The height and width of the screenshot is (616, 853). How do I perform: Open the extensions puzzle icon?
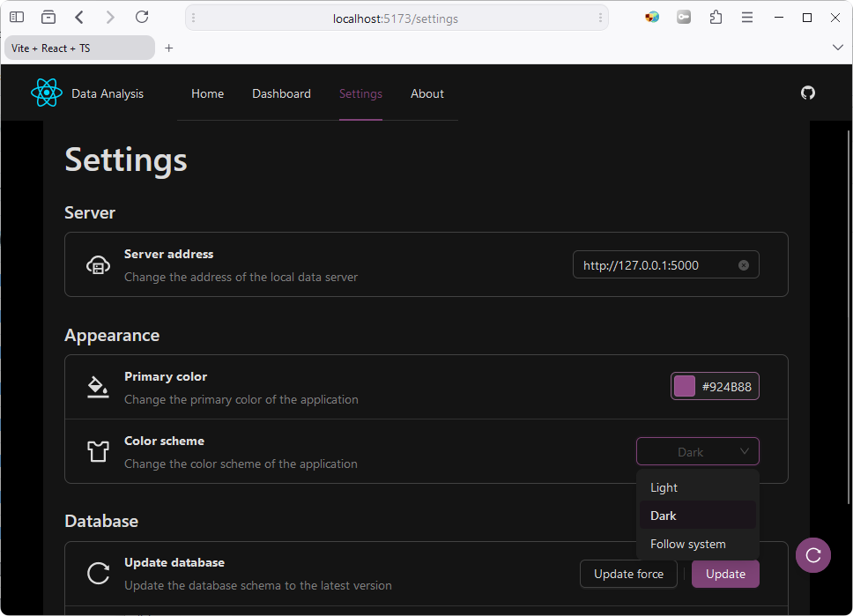click(x=716, y=18)
